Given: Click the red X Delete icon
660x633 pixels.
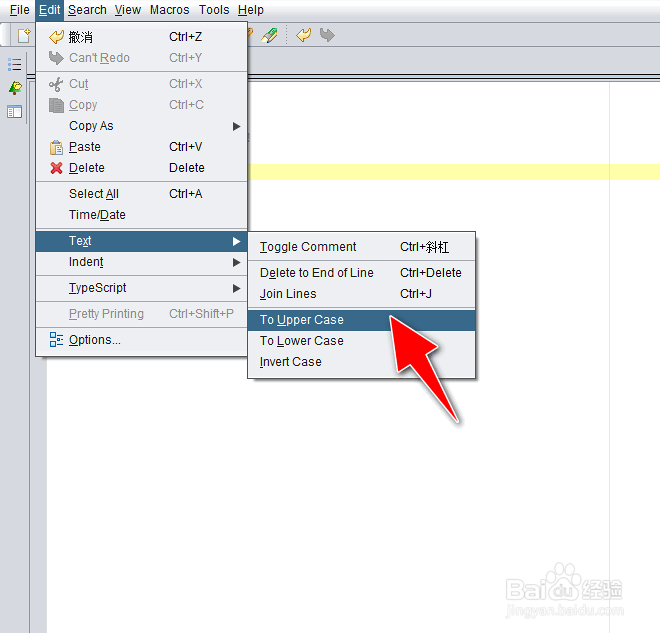Looking at the screenshot, I should tap(56, 168).
